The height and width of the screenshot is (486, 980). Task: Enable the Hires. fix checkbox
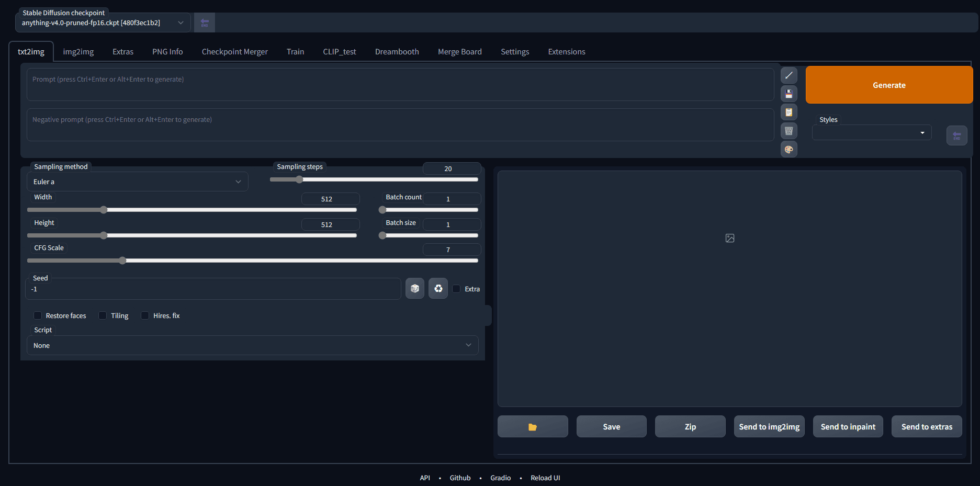[x=145, y=315]
